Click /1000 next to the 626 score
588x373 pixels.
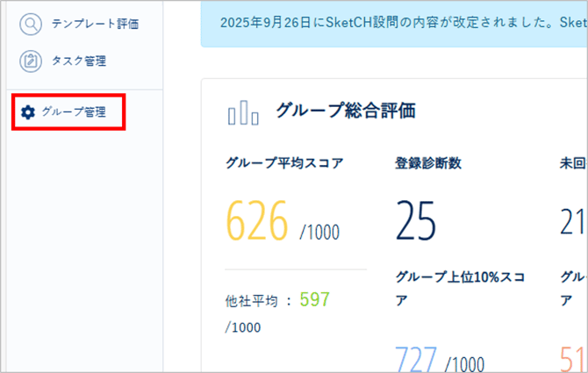pyautogui.click(x=319, y=233)
